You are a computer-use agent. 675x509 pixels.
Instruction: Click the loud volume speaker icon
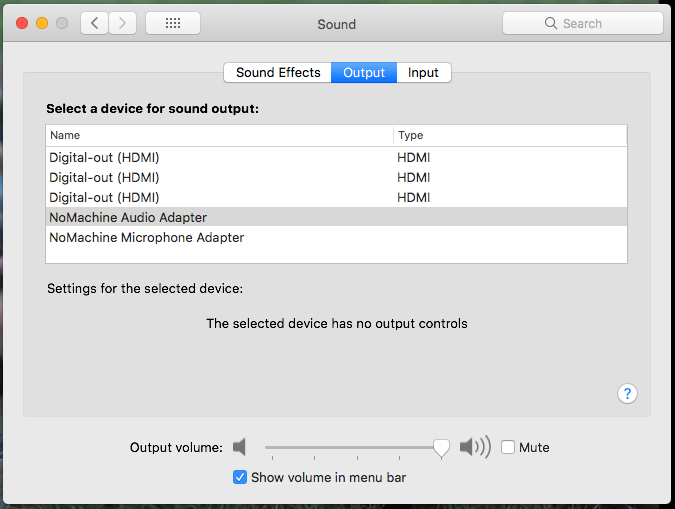475,447
